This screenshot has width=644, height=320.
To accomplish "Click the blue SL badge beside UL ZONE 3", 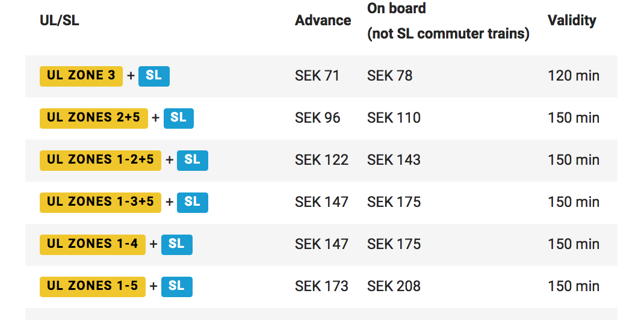I will tap(154, 76).
